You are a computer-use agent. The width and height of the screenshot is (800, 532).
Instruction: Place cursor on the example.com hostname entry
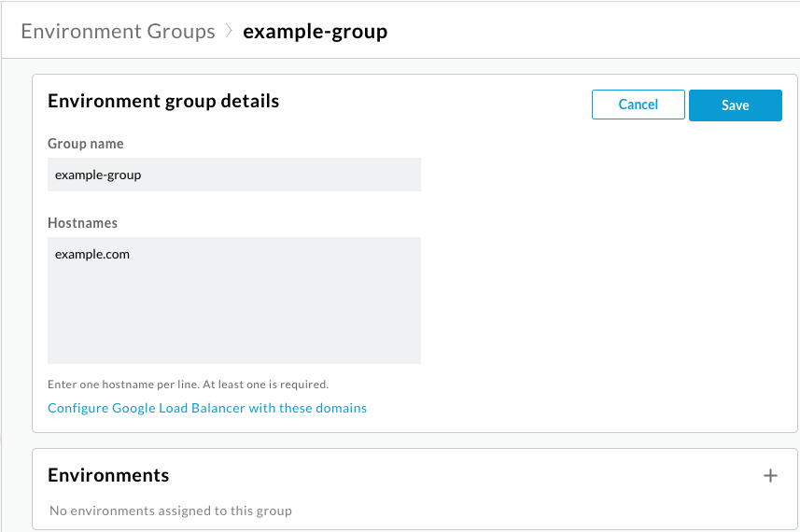click(91, 253)
